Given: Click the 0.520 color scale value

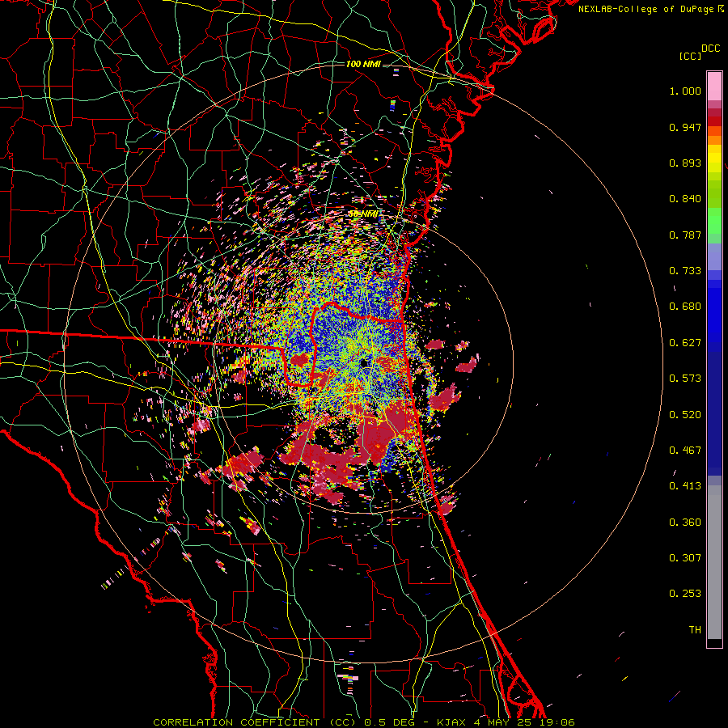Looking at the screenshot, I should pos(685,415).
